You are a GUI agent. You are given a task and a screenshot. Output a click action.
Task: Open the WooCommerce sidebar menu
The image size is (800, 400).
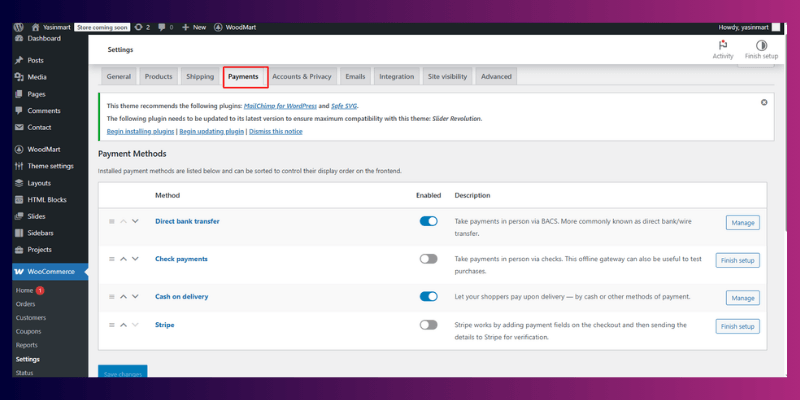click(x=50, y=271)
